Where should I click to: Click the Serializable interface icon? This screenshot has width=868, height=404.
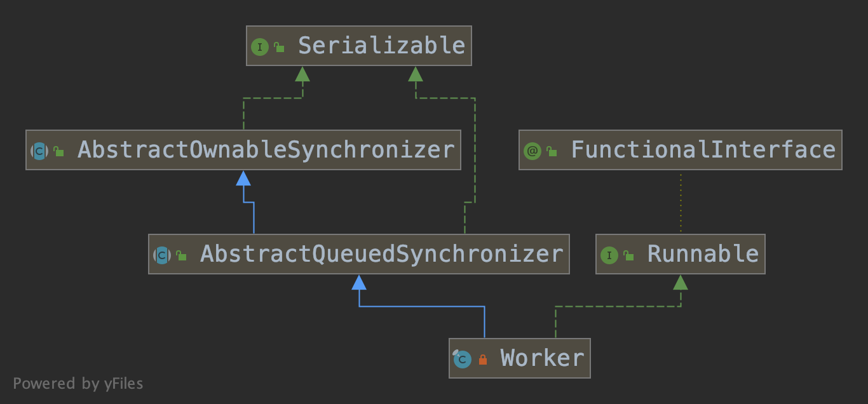pyautogui.click(x=260, y=46)
